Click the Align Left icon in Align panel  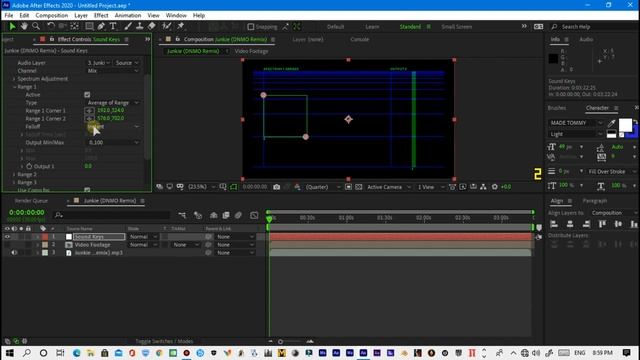pyautogui.click(x=554, y=224)
